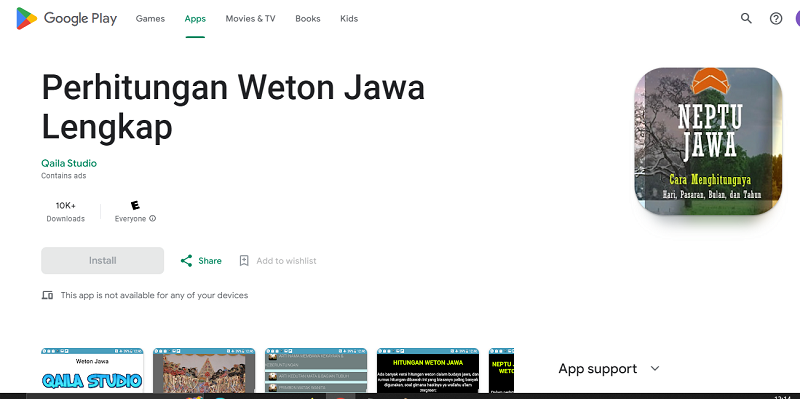Switch to the Games tab

point(150,19)
